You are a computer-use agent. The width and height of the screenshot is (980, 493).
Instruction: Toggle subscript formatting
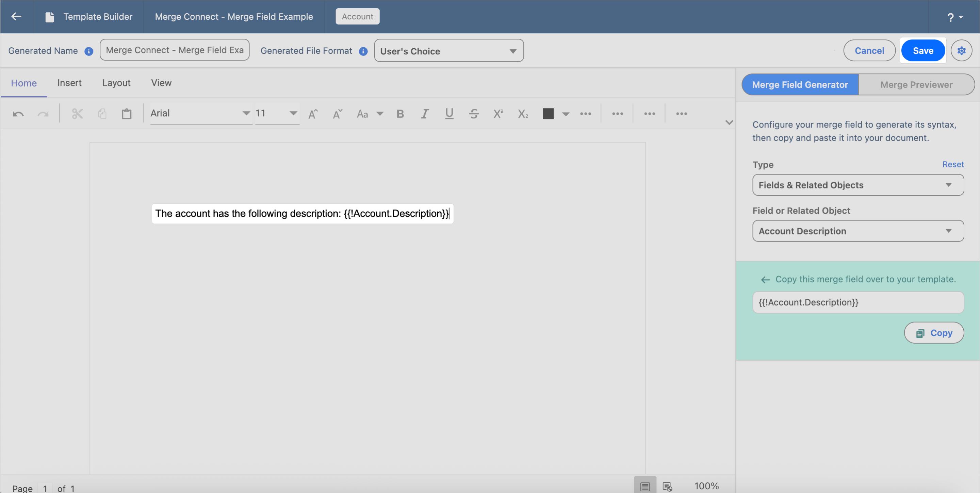pyautogui.click(x=523, y=113)
